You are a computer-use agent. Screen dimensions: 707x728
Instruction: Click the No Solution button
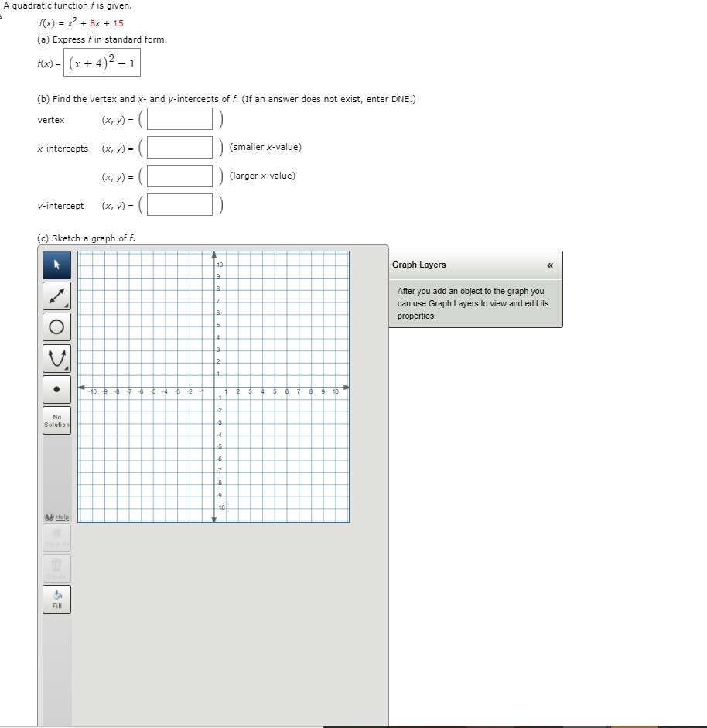[x=56, y=419]
